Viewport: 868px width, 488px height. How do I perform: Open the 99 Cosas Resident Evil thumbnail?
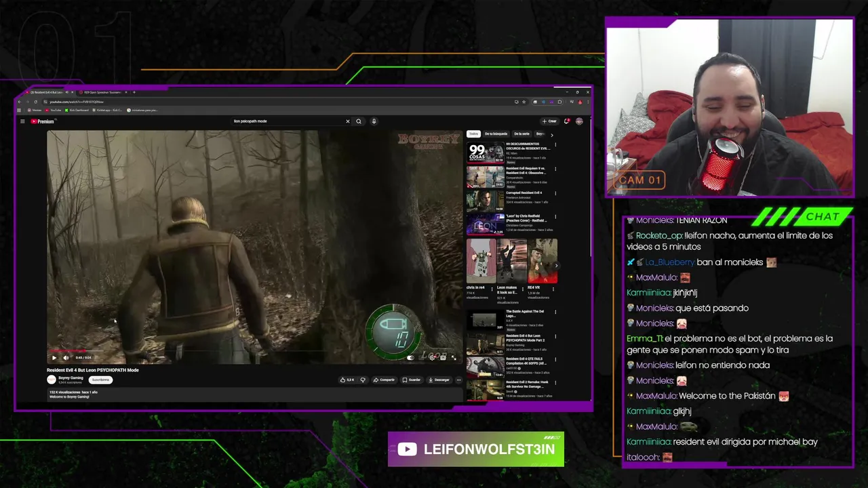[485, 152]
